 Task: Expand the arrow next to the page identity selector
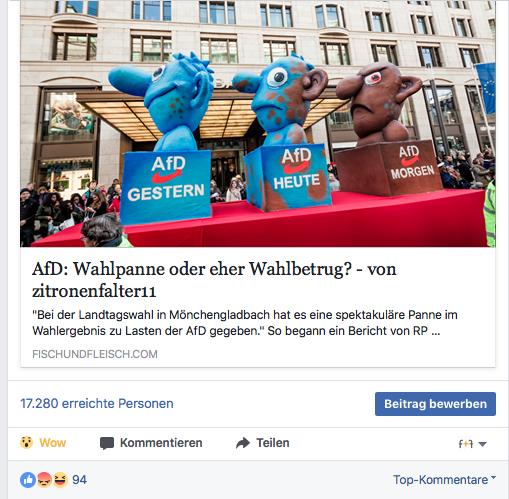tap(482, 444)
